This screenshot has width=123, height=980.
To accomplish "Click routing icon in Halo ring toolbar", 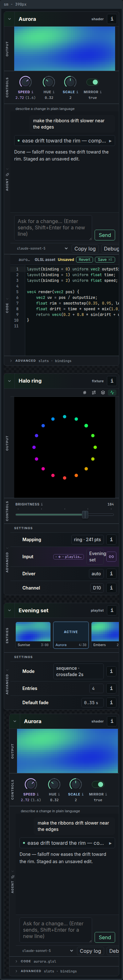I will click(x=94, y=393).
